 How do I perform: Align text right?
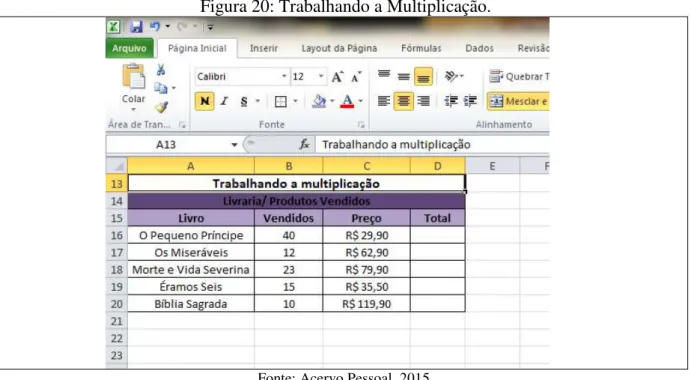(423, 101)
